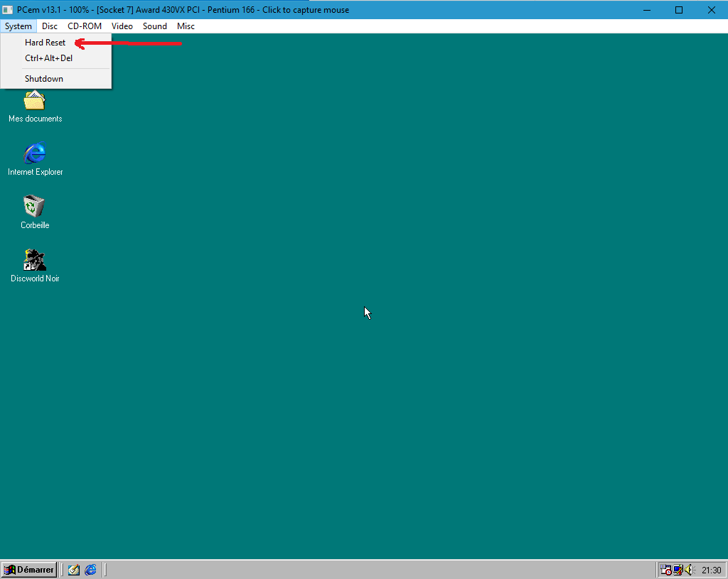Select the Corbeille recycle bin icon
Image resolution: width=728 pixels, height=579 pixels.
(x=35, y=206)
